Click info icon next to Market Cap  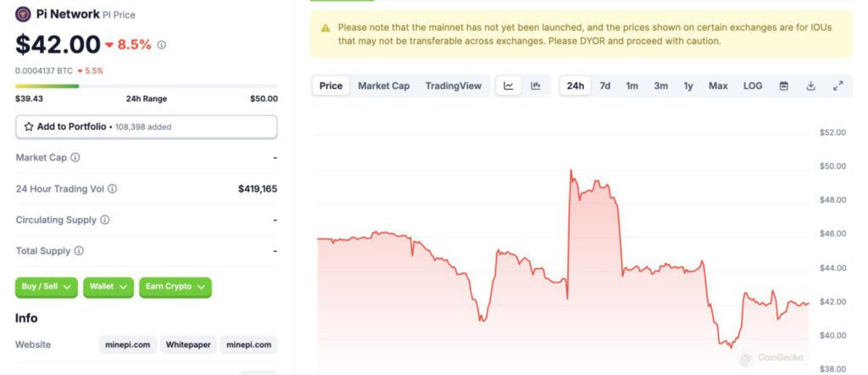click(x=75, y=158)
